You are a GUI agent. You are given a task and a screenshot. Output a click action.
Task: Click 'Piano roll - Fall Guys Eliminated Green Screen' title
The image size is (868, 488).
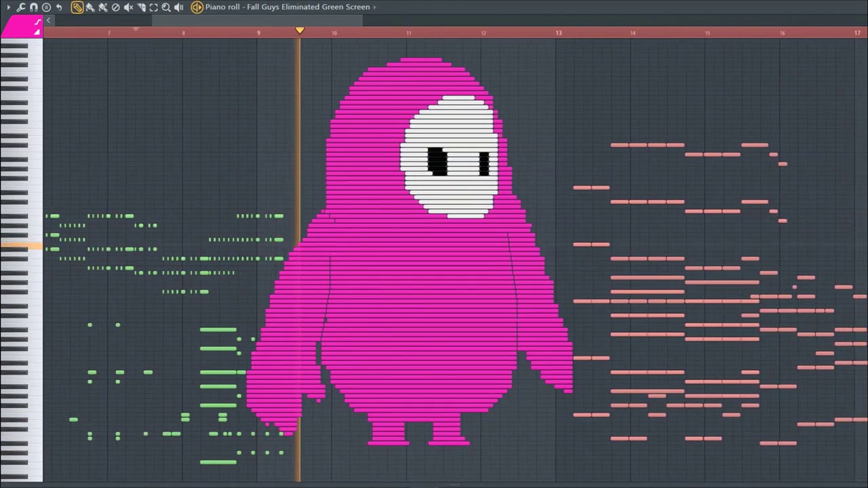[x=288, y=7]
